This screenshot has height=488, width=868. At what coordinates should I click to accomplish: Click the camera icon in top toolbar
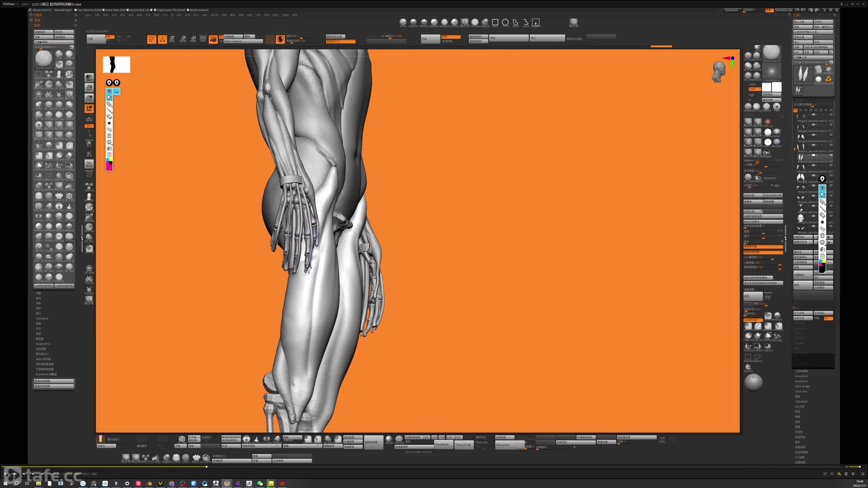pos(213,39)
